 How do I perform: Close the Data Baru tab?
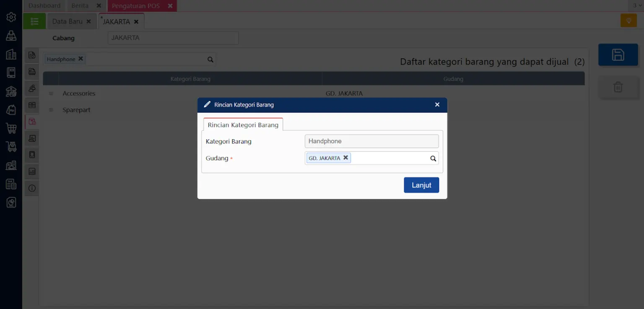88,21
